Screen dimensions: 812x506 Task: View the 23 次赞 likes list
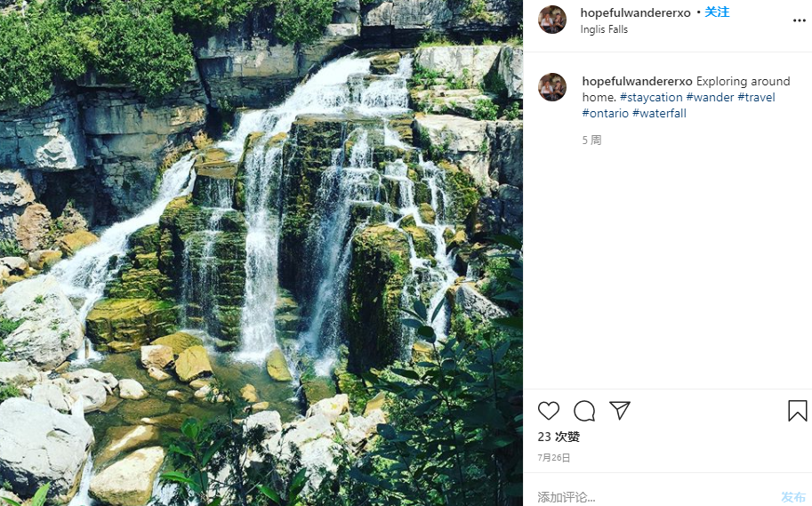tap(559, 437)
